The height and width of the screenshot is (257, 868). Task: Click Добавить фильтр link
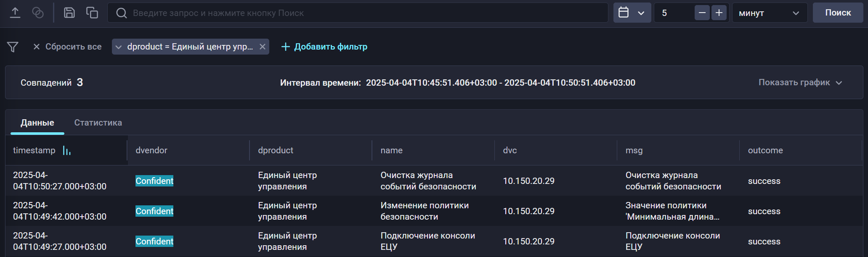point(324,47)
